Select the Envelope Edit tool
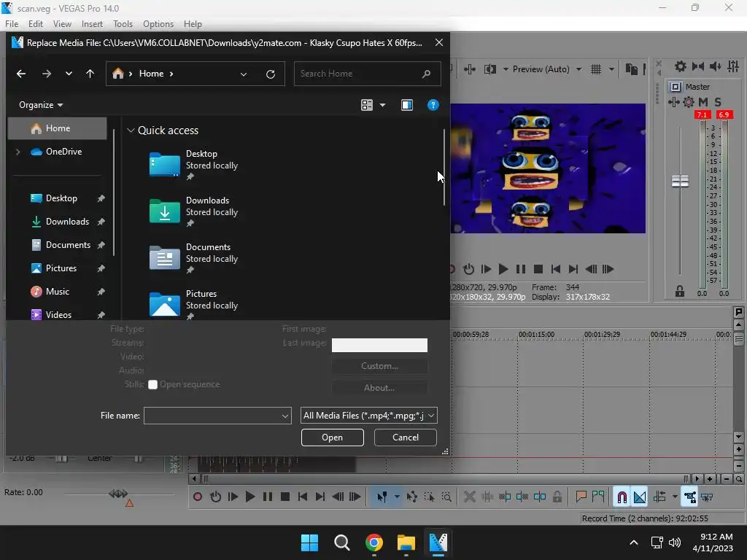This screenshot has height=560, width=747. click(x=412, y=497)
